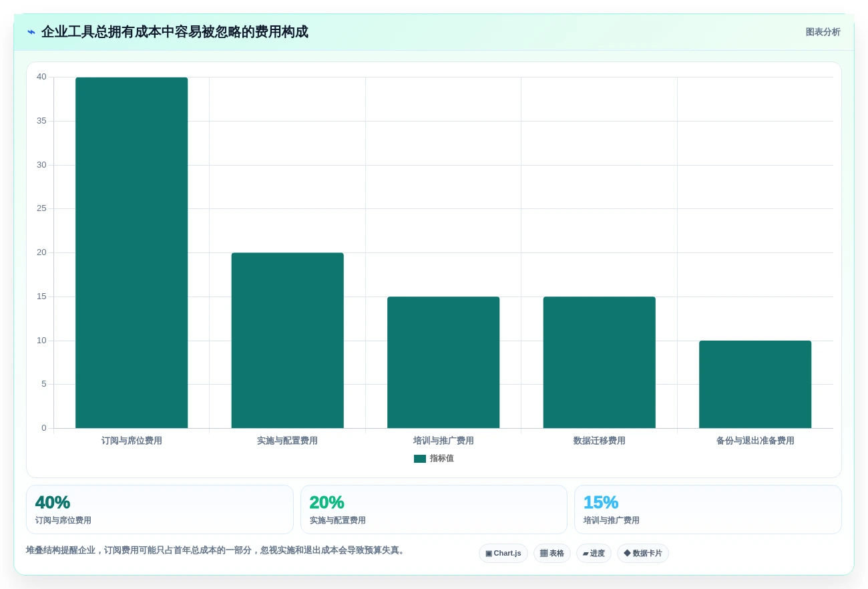Click the 指标值 legend text
Screen dimensions: 868x589
(x=442, y=459)
